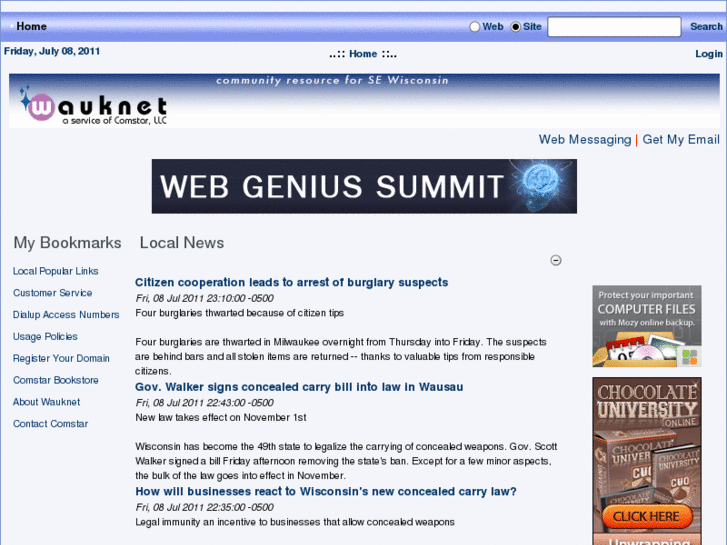Click the Search button in top bar
Viewport: 727px width, 545px height.
[x=706, y=26]
